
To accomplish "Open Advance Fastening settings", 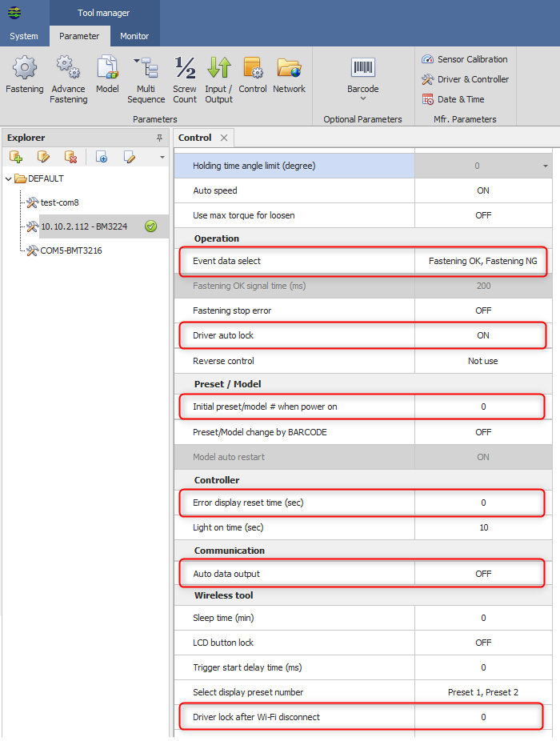I will (68, 78).
